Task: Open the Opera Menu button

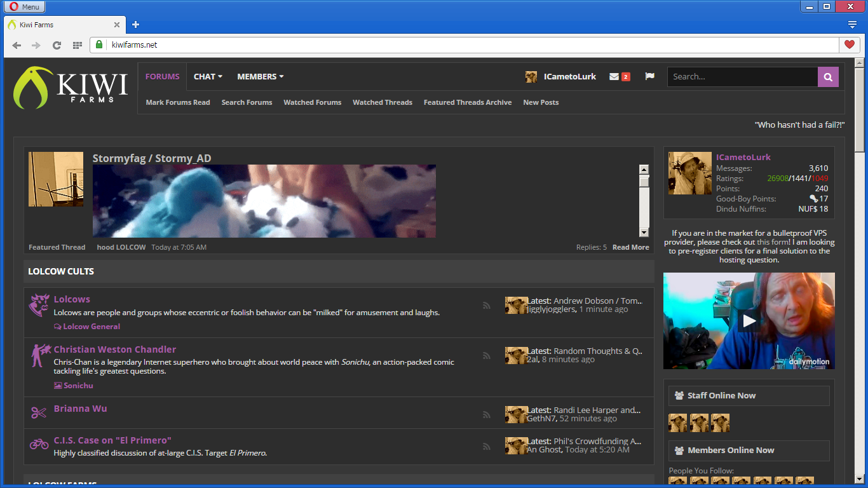Action: (26, 7)
